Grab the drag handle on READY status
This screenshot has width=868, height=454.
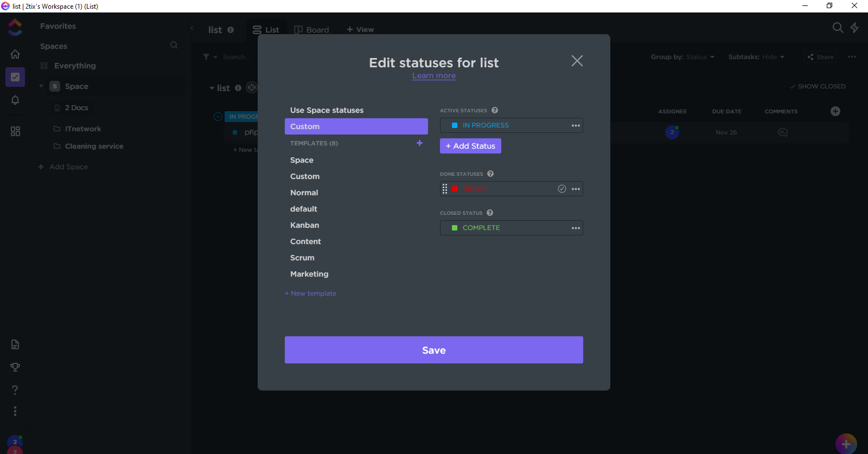(x=445, y=189)
